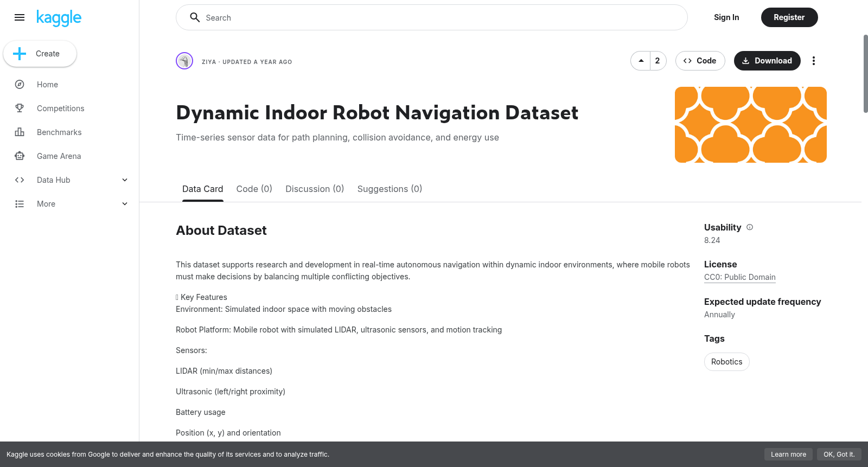Image resolution: width=868 pixels, height=467 pixels.
Task: Switch to the Suggestions (0) tab
Action: click(x=390, y=189)
